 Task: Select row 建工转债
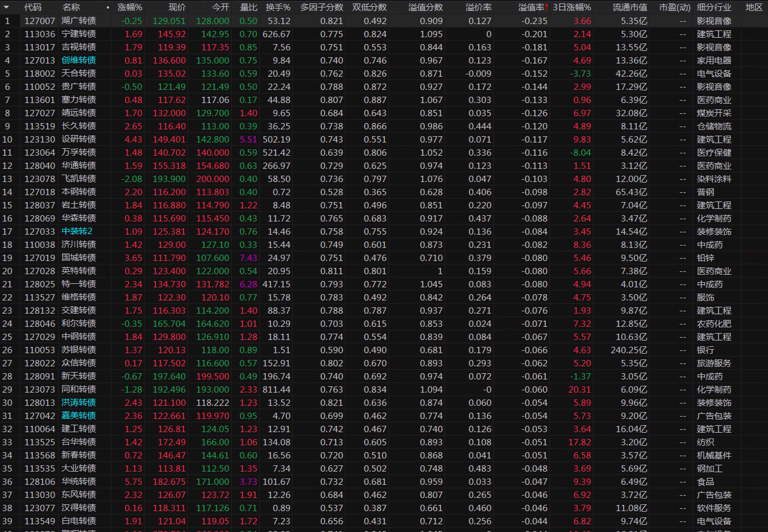click(x=384, y=429)
